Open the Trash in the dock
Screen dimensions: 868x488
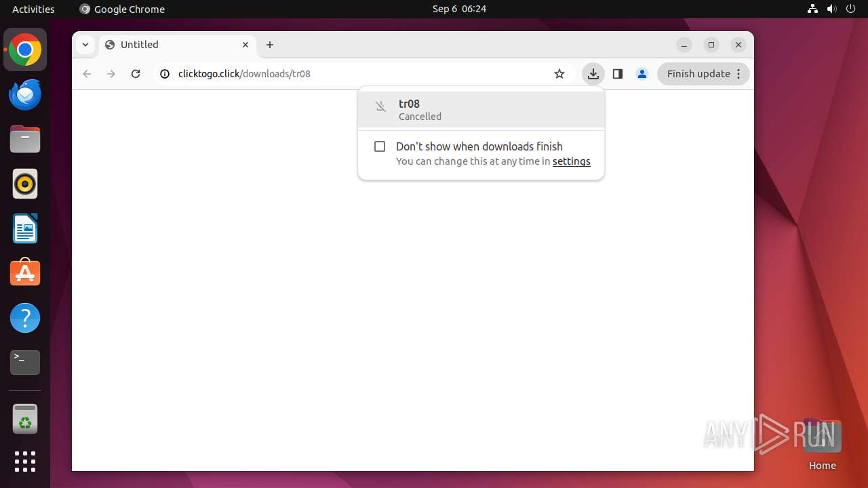[x=25, y=419]
